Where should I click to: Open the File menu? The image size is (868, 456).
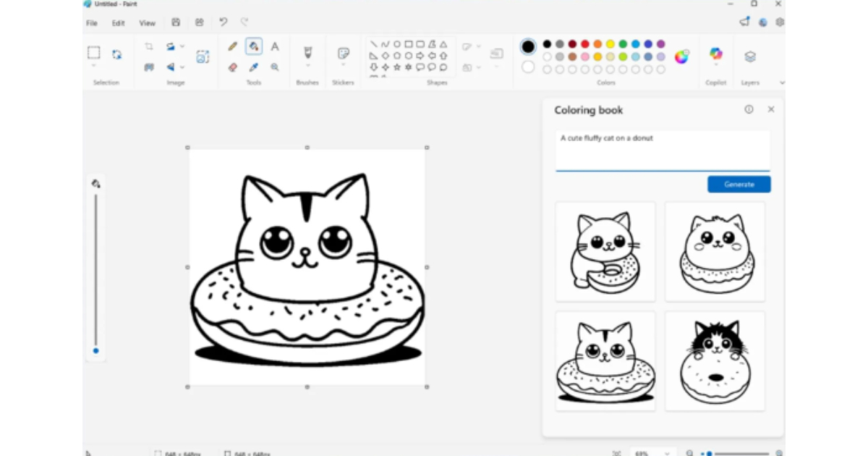[x=92, y=23]
